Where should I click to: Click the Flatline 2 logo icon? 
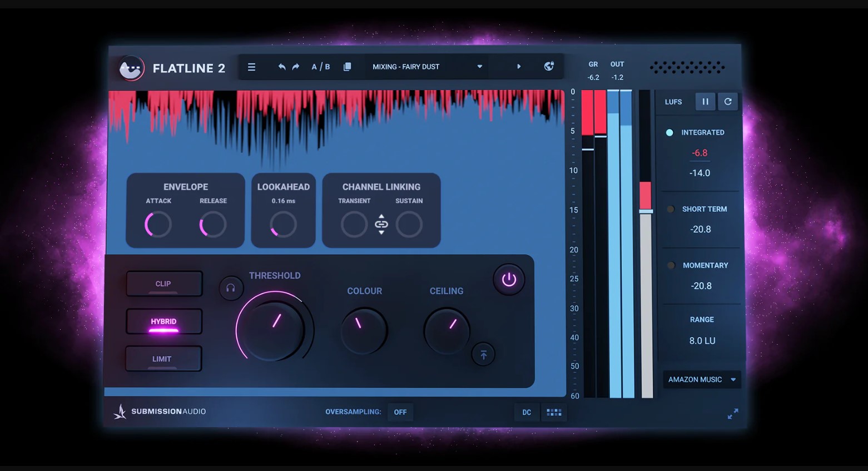tap(131, 68)
